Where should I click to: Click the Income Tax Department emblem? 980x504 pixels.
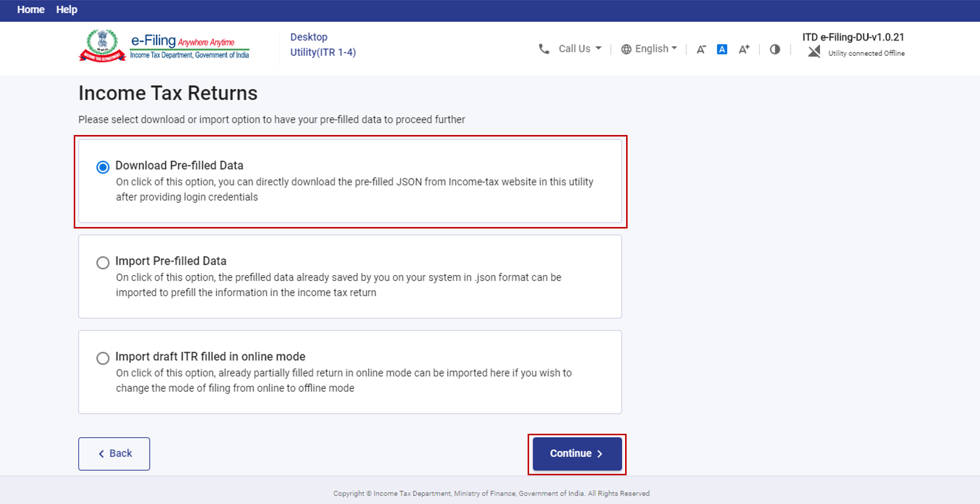102,45
